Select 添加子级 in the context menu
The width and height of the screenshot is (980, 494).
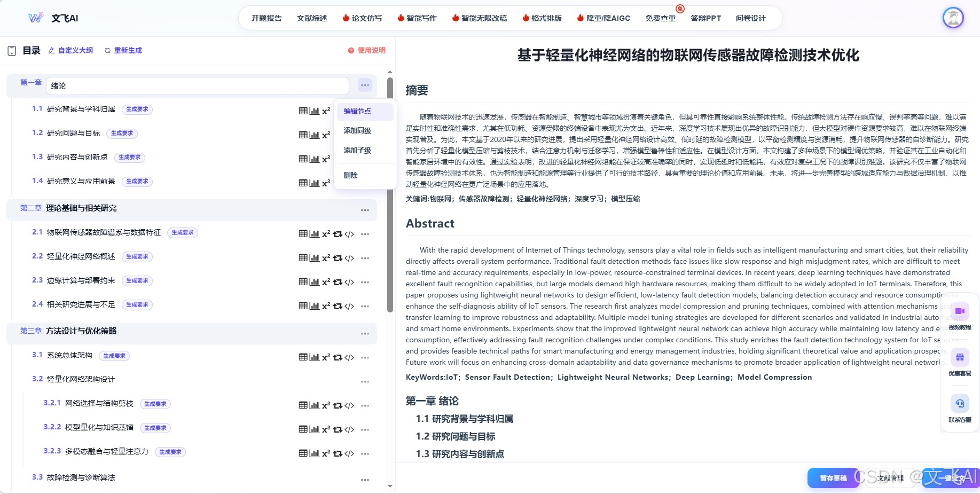click(365, 151)
